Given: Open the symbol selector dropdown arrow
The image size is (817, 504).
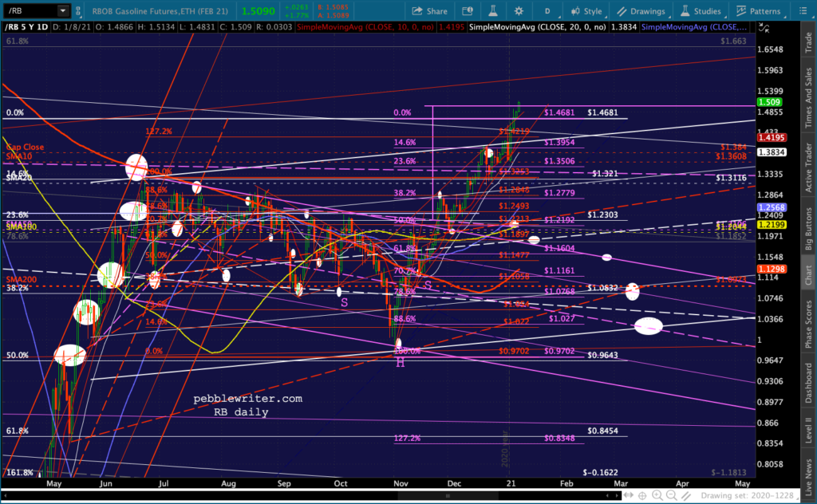Looking at the screenshot, I should click(x=63, y=10).
